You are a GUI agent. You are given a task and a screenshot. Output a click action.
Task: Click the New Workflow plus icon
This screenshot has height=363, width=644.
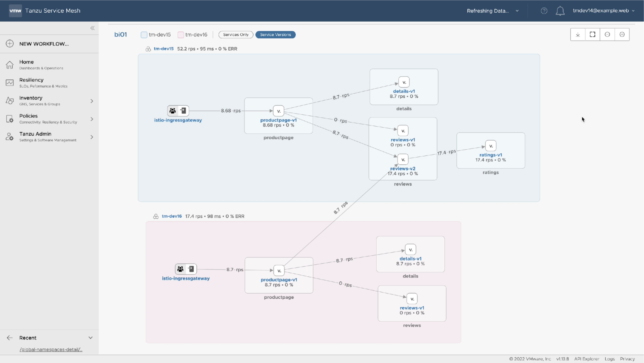[x=10, y=44]
